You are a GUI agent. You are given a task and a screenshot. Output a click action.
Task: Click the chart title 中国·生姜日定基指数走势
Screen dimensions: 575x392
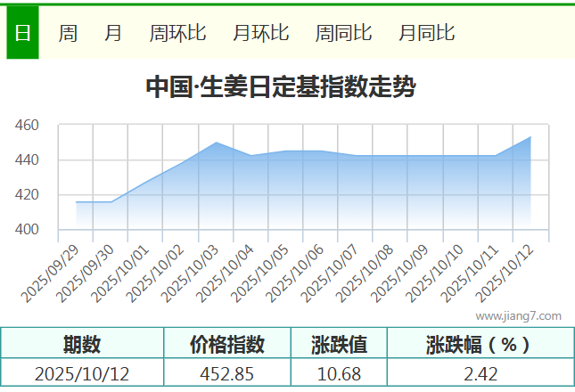280,87
